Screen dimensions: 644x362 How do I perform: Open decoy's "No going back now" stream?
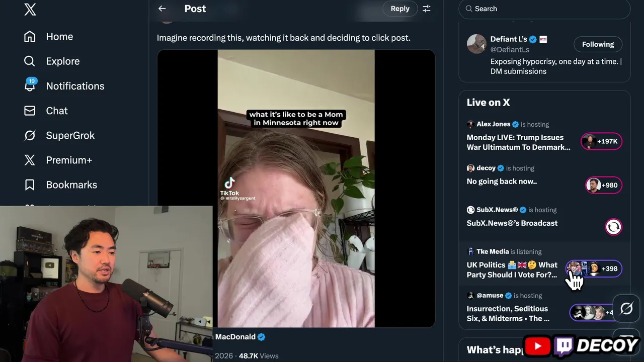click(502, 182)
